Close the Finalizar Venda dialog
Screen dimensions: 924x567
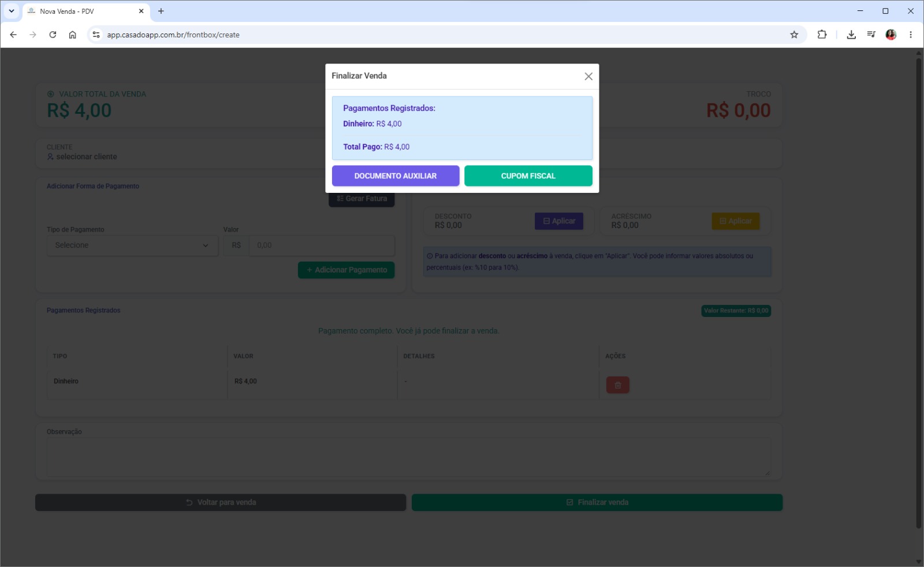588,76
